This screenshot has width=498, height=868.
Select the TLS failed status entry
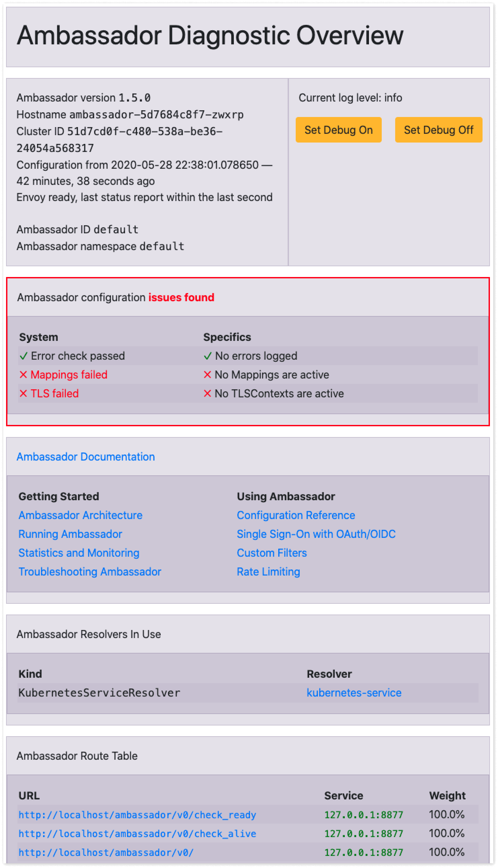coord(54,393)
